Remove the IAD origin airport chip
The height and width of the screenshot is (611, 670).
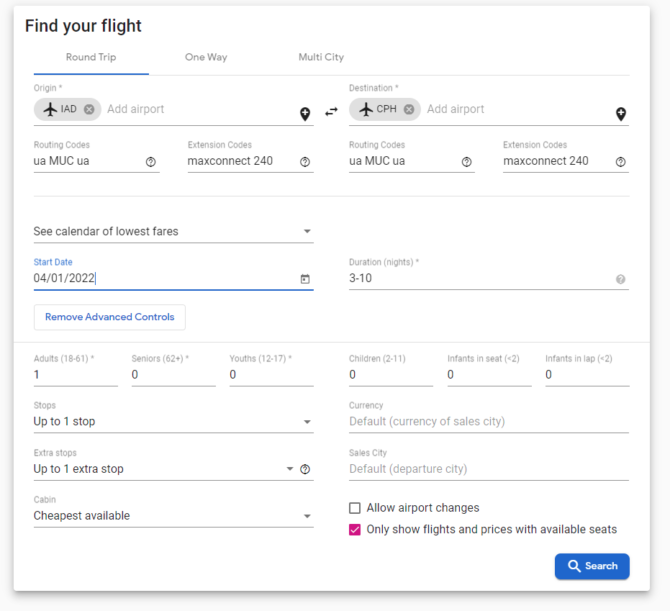[x=89, y=109]
